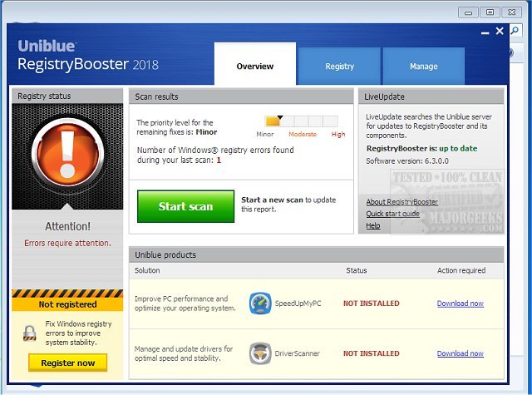Click the DriverScanner steering wheel icon
The height and width of the screenshot is (395, 532).
click(260, 353)
